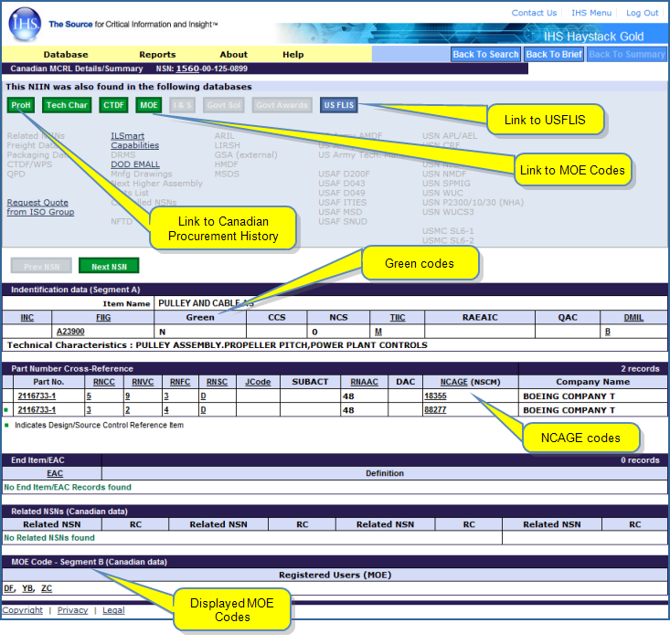670x644 pixels.
Task: Click the greyed Govt Awards button
Action: (x=282, y=105)
